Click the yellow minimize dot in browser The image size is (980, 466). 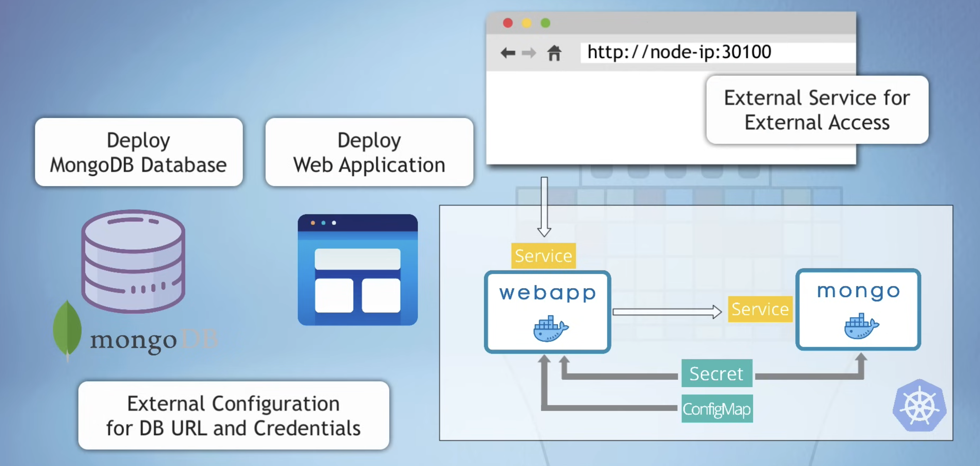(526, 23)
